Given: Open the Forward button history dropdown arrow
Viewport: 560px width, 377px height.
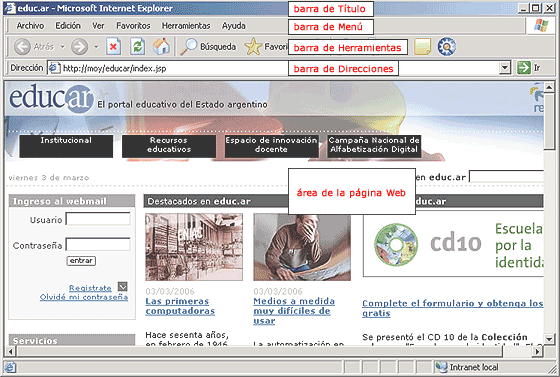Looking at the screenshot, I should 96,47.
